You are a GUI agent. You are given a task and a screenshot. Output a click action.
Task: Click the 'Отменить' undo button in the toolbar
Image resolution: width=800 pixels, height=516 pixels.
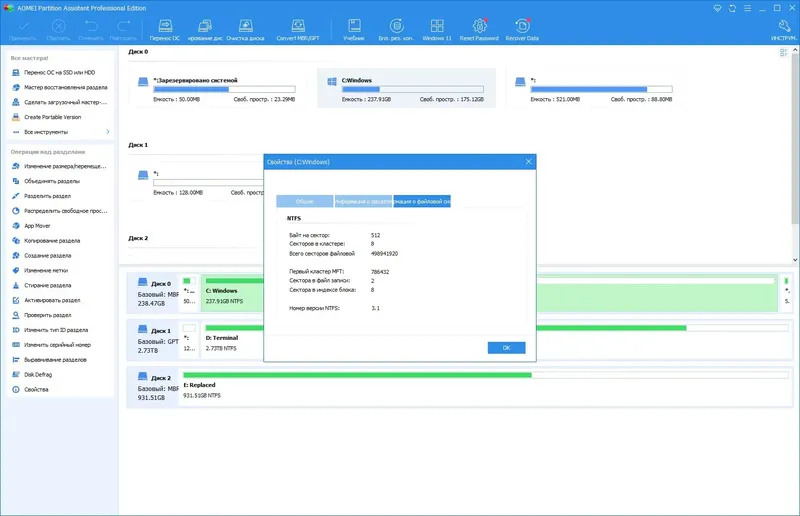[x=91, y=30]
